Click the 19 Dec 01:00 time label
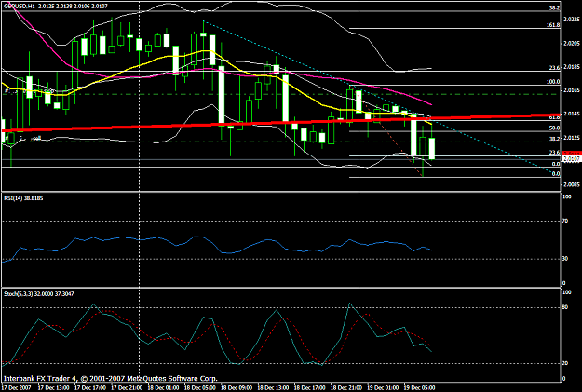Screen dimensions: 582x392 point(383,388)
